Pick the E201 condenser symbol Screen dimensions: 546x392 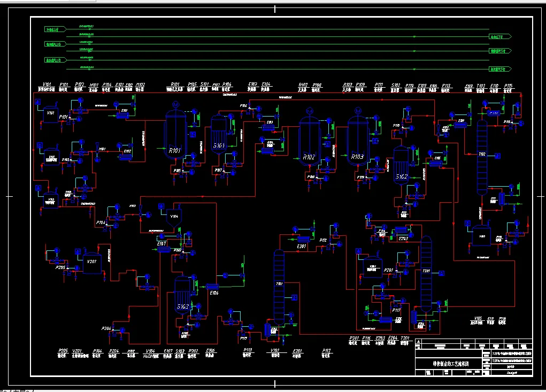coord(303,239)
